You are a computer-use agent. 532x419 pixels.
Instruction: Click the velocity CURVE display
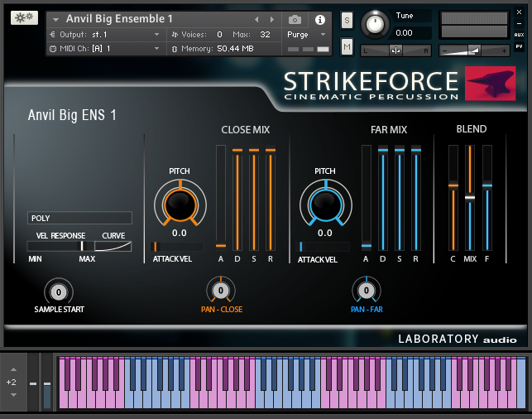113,246
